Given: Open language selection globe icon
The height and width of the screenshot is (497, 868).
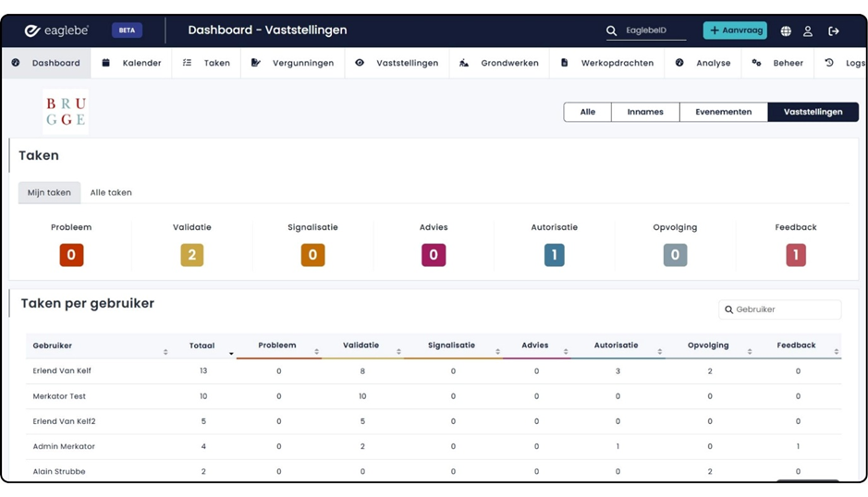Looking at the screenshot, I should click(786, 31).
